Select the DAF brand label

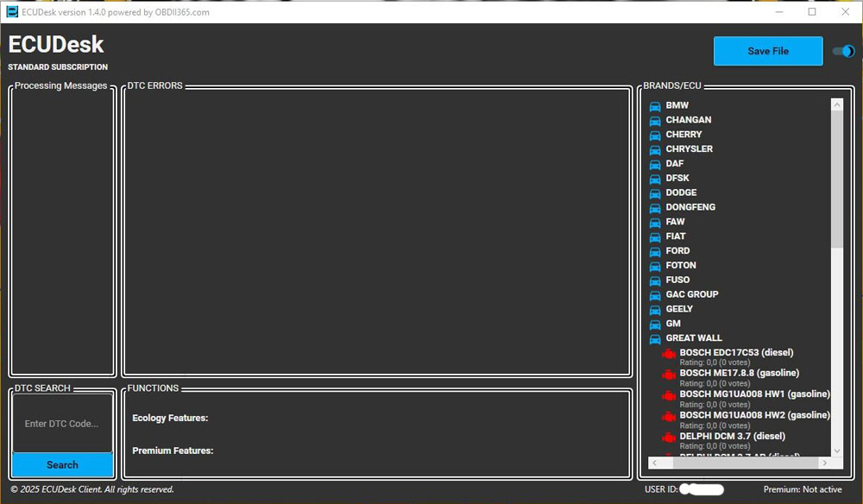(x=675, y=163)
